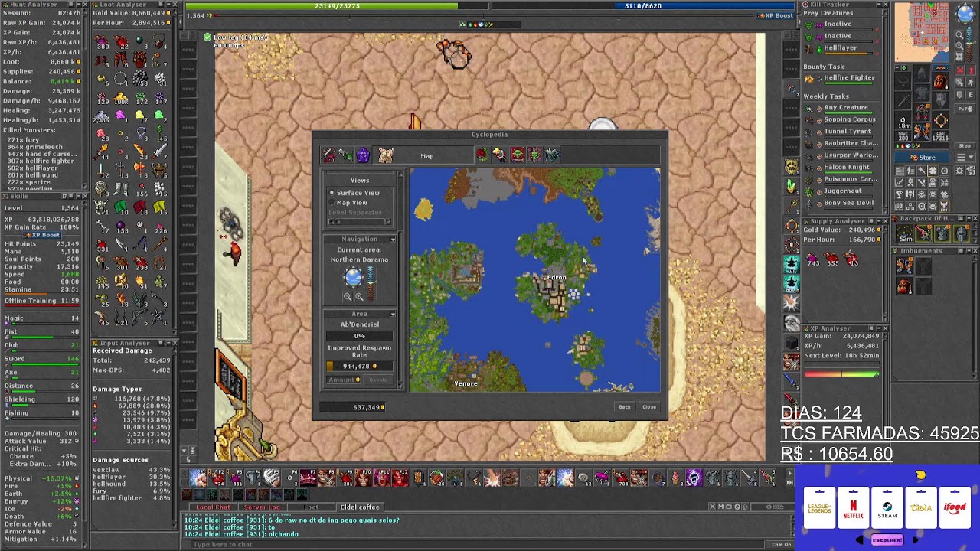This screenshot has width=980, height=551.
Task: Select Hellfire Fighter bounty task
Action: point(849,77)
